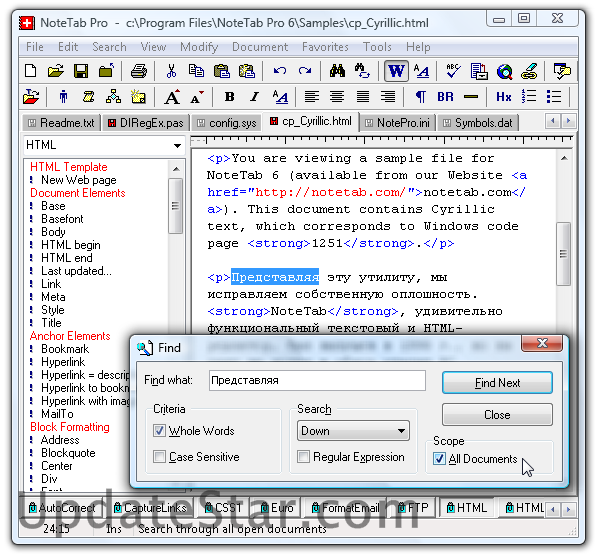Click the Hyperlink clip item
Viewport: 599px width, 554px height.
(x=63, y=362)
